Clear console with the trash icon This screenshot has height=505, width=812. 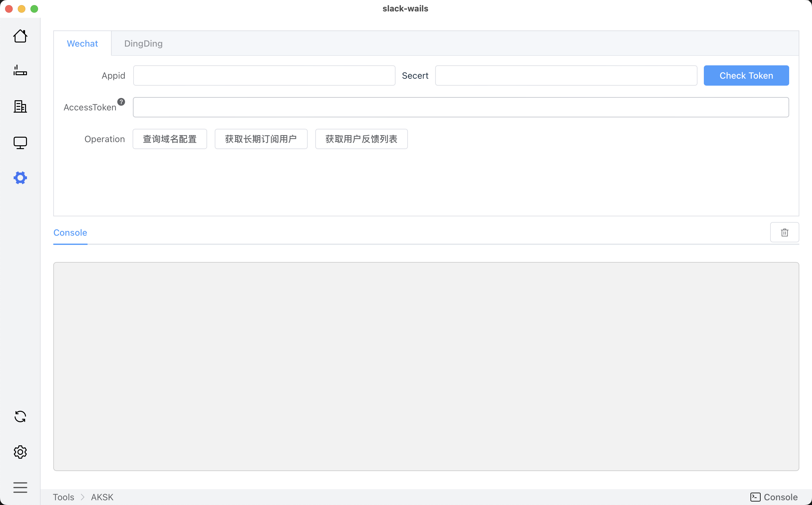click(x=784, y=233)
